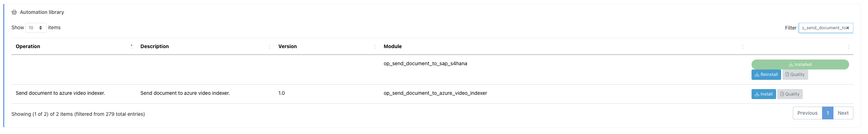The width and height of the screenshot is (868, 134).
Task: Click the Filter text input field
Action: click(826, 28)
